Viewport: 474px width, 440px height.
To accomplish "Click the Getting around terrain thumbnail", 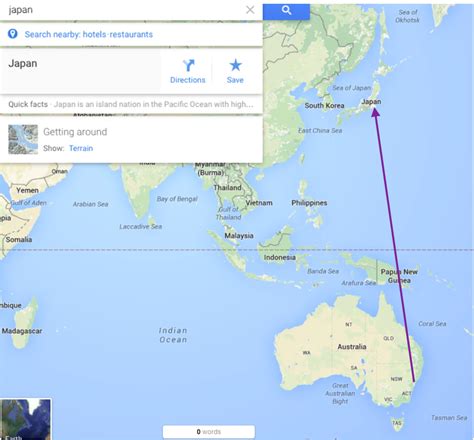I will coord(23,139).
